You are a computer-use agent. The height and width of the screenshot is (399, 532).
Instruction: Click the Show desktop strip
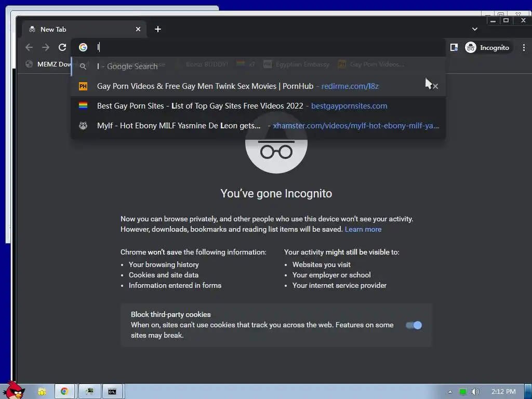coord(528,392)
